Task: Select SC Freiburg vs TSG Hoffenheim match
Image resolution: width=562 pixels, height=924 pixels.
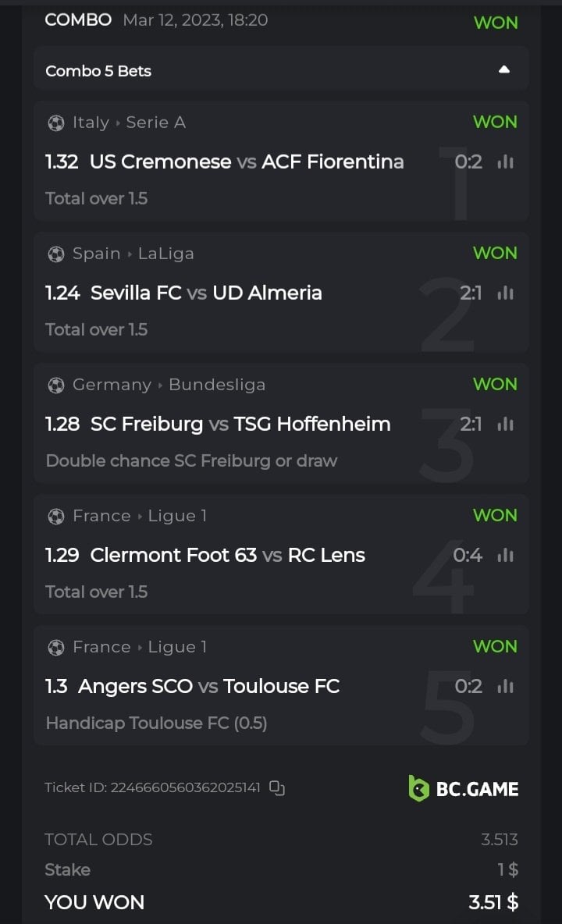Action: [x=240, y=424]
